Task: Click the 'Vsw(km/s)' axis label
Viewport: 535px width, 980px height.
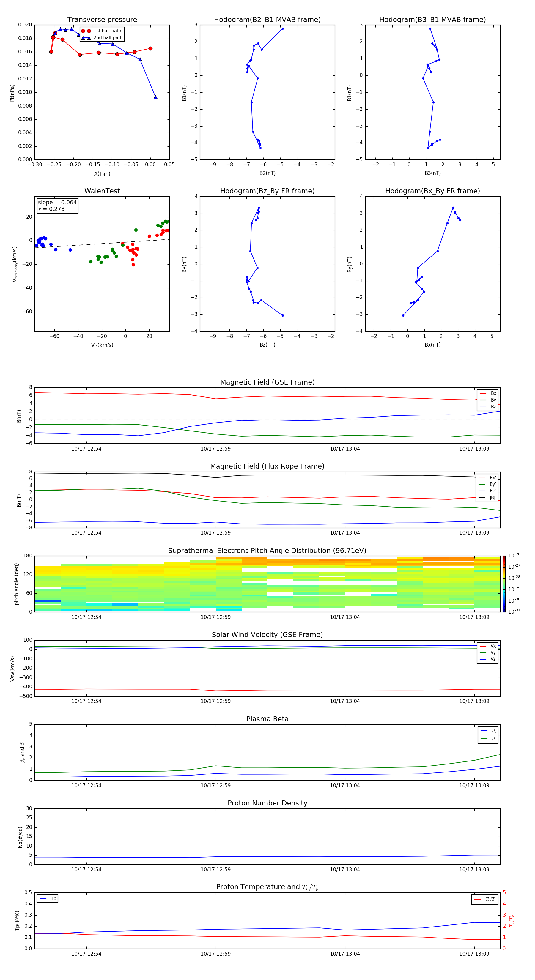Action: 12,668
